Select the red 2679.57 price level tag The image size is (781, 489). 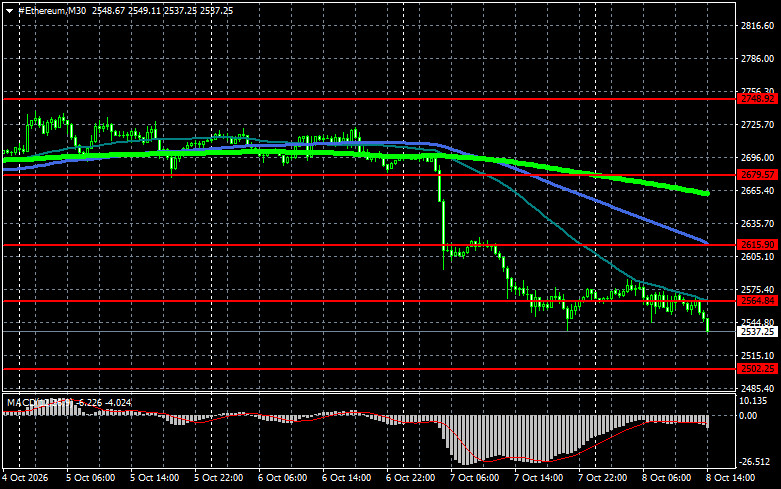pyautogui.click(x=758, y=174)
